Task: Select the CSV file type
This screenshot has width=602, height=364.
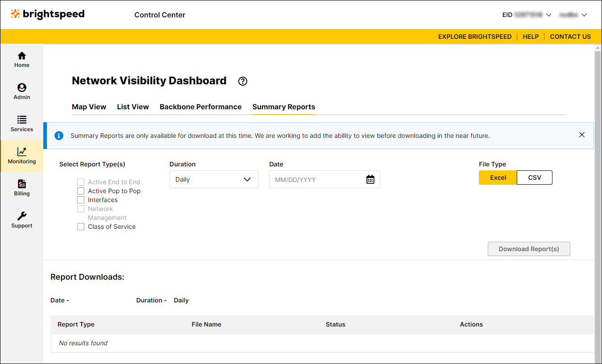Action: pyautogui.click(x=535, y=178)
